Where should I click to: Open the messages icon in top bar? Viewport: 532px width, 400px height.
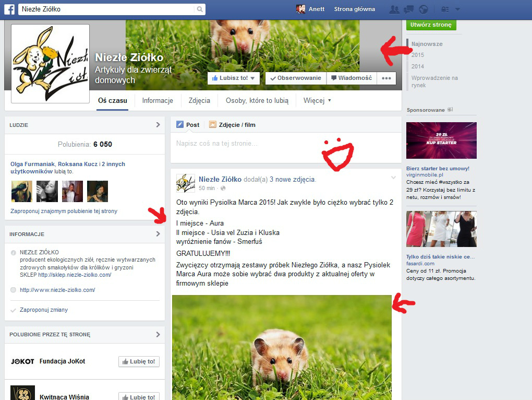click(x=409, y=9)
